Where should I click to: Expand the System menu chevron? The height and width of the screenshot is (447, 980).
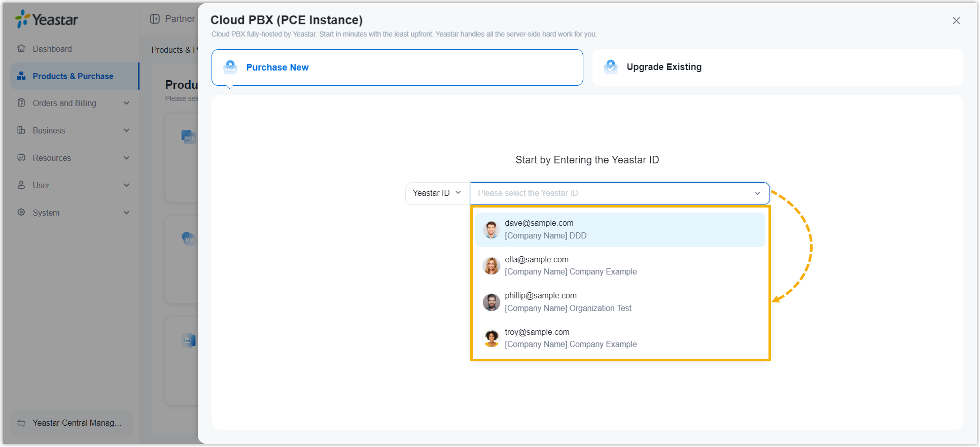tap(126, 213)
